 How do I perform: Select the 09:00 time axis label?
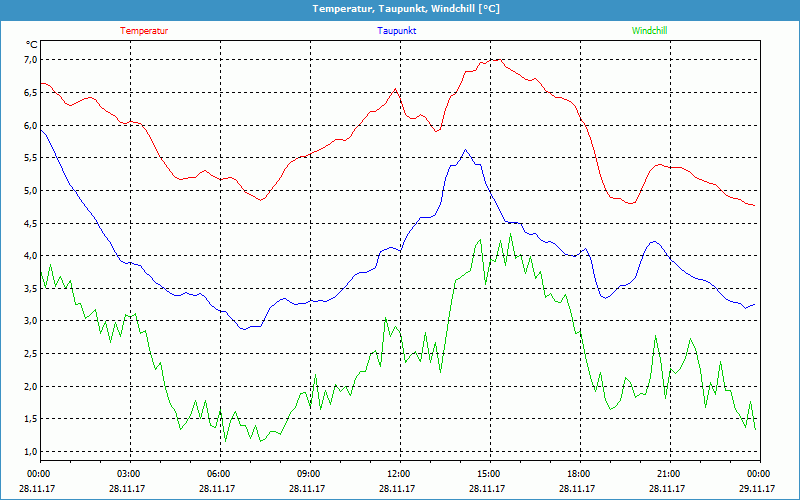(308, 473)
